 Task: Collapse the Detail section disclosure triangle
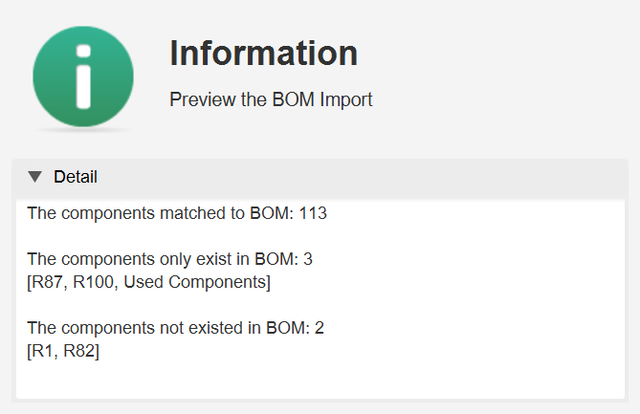(x=35, y=177)
